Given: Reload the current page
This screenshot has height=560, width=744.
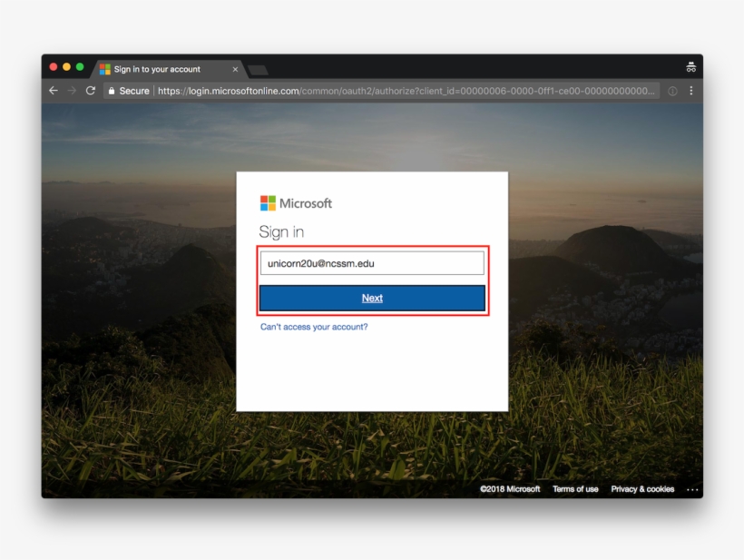Looking at the screenshot, I should (90, 91).
